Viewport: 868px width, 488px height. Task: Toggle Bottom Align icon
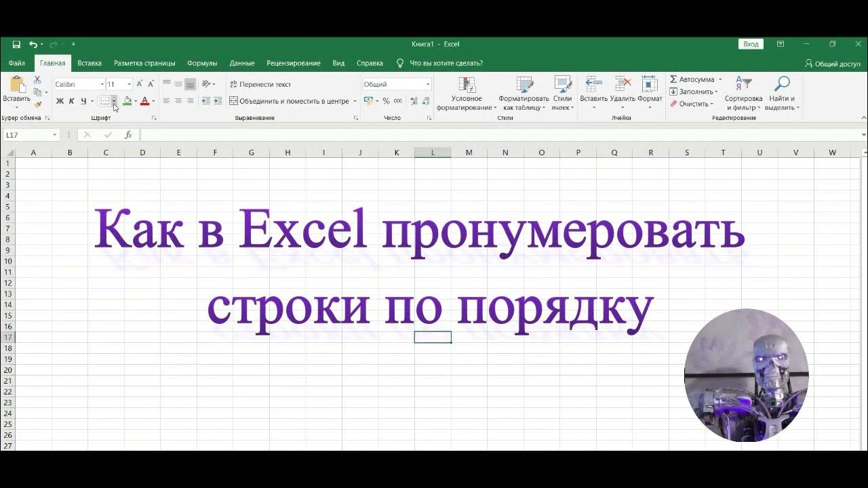click(x=191, y=84)
